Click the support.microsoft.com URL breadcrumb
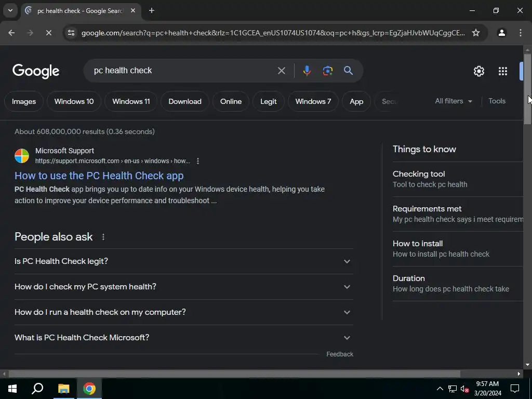The width and height of the screenshot is (532, 399). coord(113,161)
